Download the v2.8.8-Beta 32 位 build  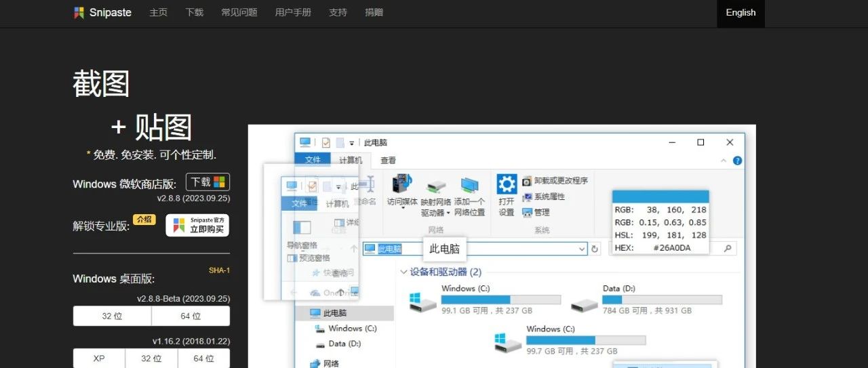pyautogui.click(x=112, y=316)
